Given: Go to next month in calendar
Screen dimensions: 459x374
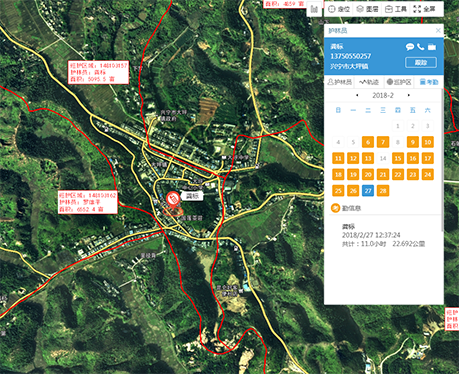Looking at the screenshot, I should click(409, 95).
